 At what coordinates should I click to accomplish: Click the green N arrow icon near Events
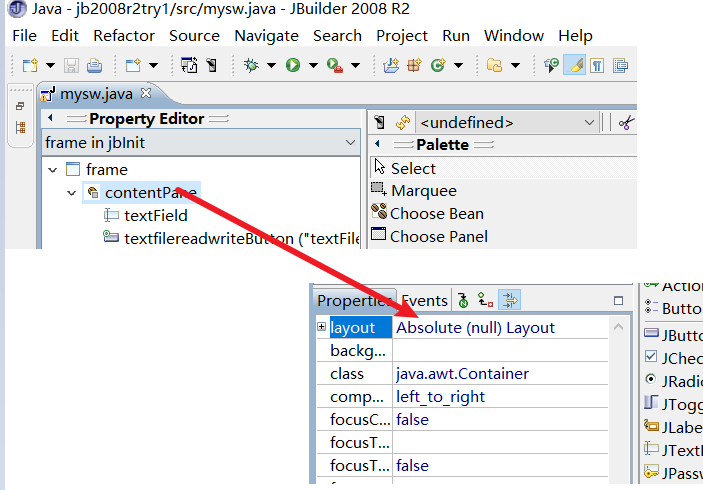[x=463, y=300]
